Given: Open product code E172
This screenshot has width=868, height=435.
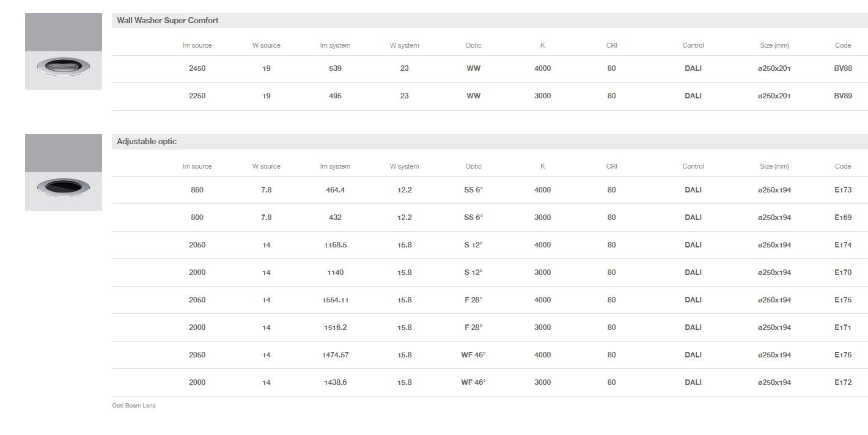Looking at the screenshot, I should pyautogui.click(x=842, y=382).
